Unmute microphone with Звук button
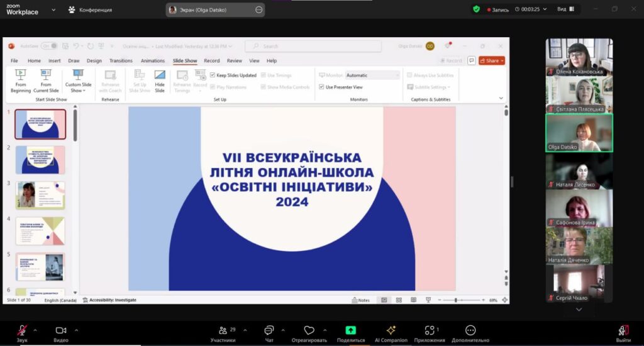 click(22, 333)
